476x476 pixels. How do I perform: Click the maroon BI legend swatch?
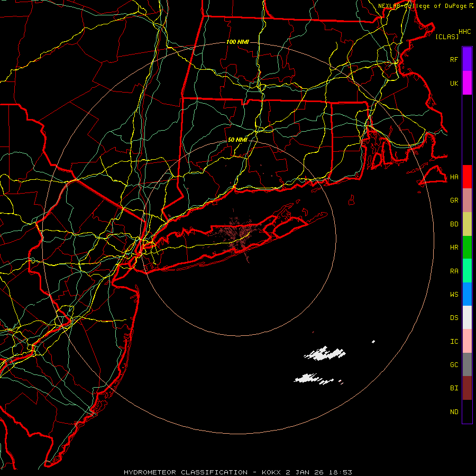click(x=467, y=388)
